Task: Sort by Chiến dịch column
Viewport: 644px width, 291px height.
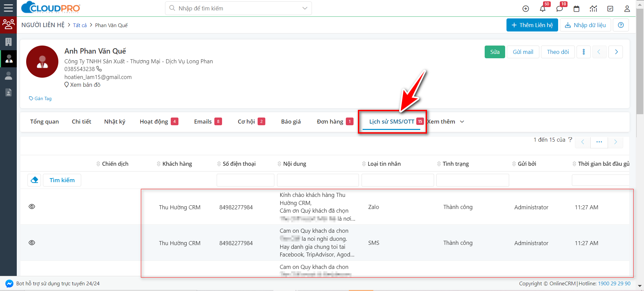Action: pos(112,164)
